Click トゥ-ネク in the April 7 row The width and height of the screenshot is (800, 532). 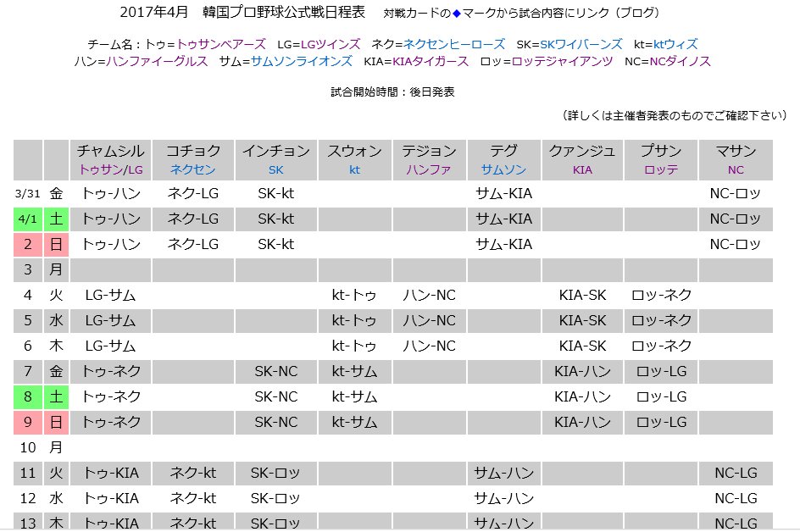click(111, 371)
